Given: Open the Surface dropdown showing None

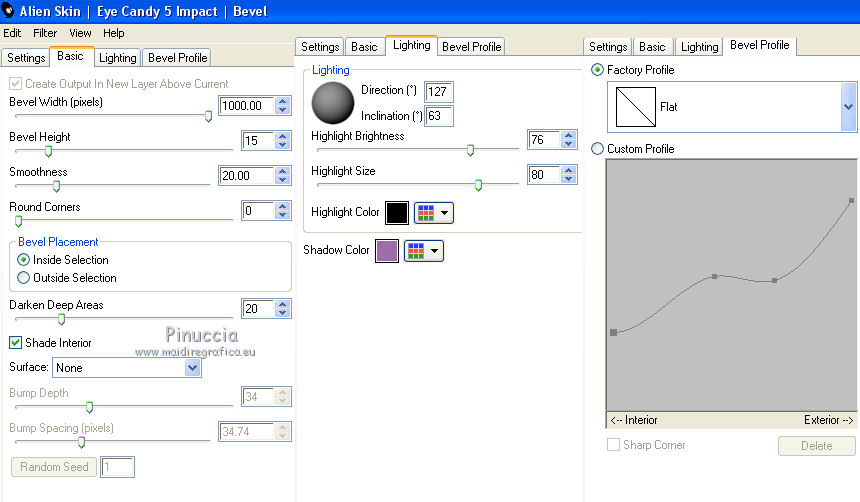Looking at the screenshot, I should pos(127,368).
